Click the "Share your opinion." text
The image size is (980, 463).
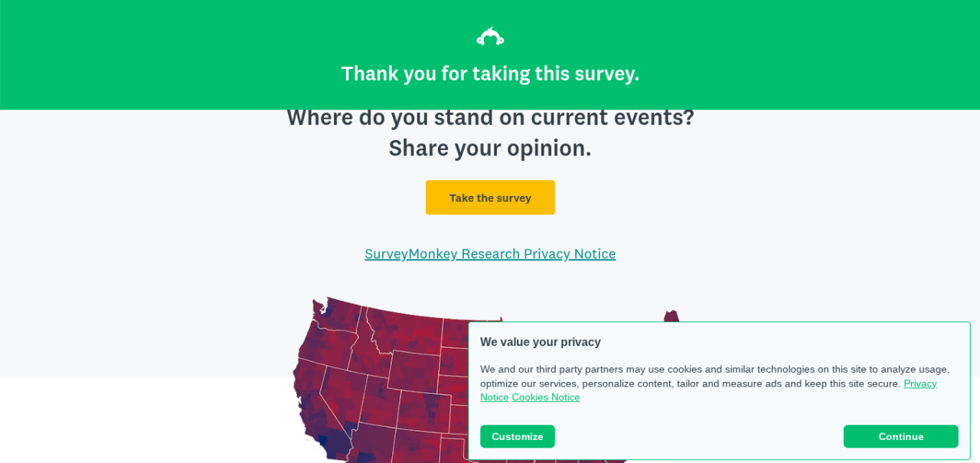(490, 148)
